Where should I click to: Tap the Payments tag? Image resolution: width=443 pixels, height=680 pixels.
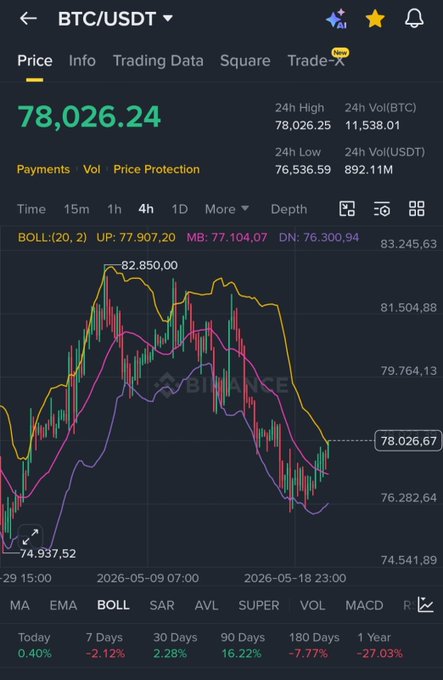tap(43, 169)
